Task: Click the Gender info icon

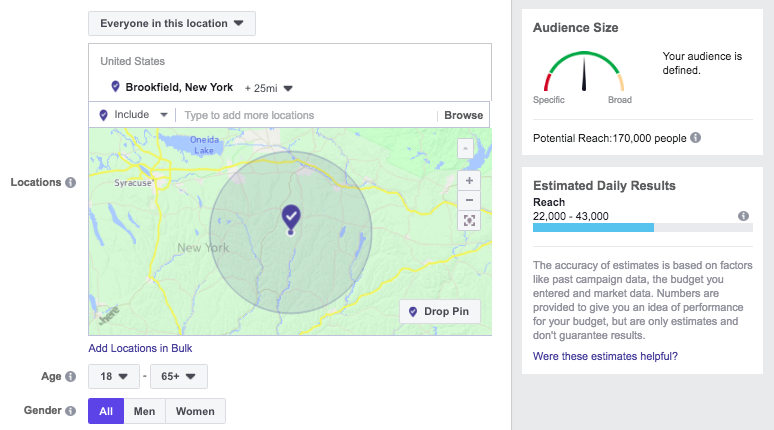Action: click(x=71, y=411)
